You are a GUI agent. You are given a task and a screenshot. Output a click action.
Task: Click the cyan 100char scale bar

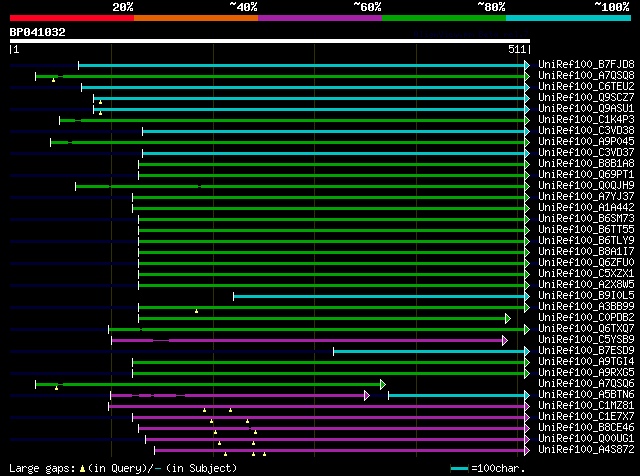pos(459,469)
